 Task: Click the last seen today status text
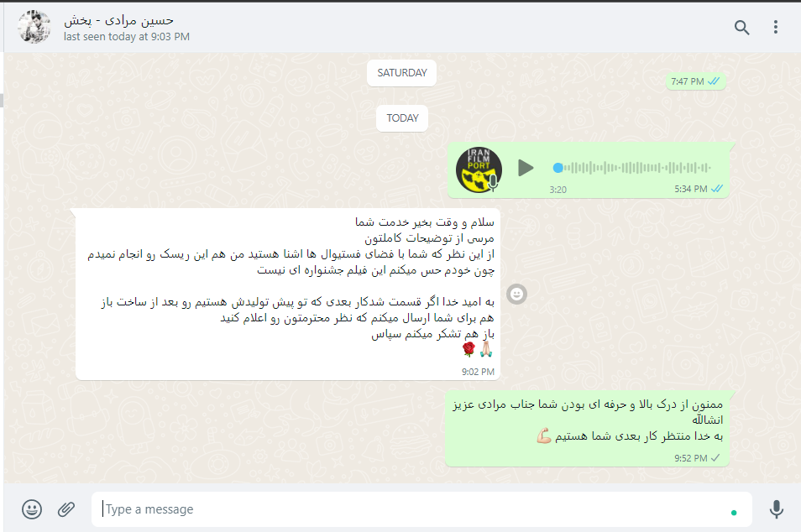(x=127, y=37)
